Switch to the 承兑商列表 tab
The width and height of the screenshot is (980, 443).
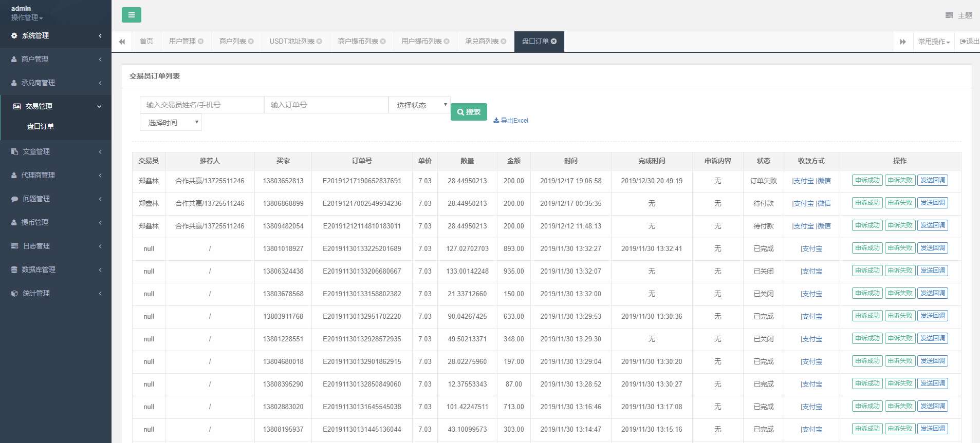(482, 42)
